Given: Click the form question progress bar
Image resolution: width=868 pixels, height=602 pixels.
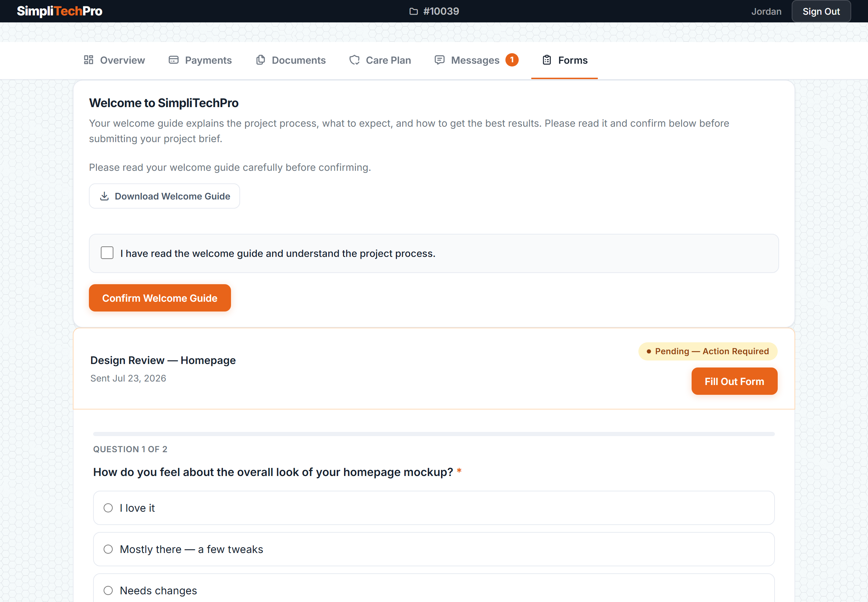Looking at the screenshot, I should (x=434, y=434).
